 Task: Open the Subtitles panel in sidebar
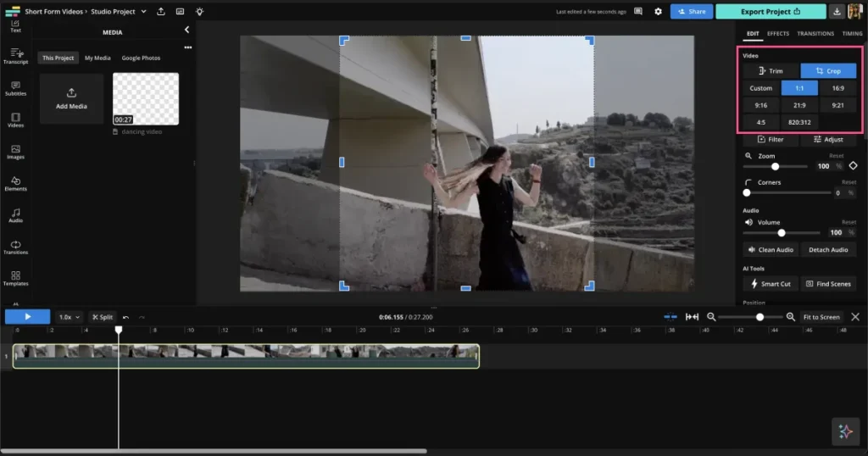point(15,88)
